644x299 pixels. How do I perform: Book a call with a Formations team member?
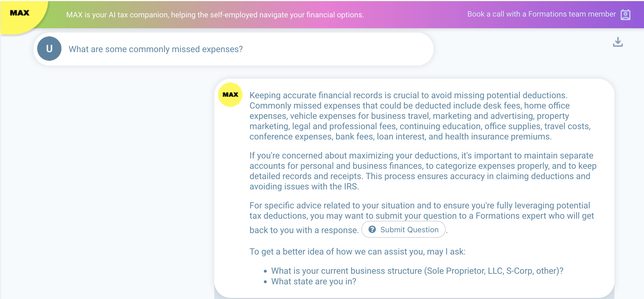click(x=541, y=14)
